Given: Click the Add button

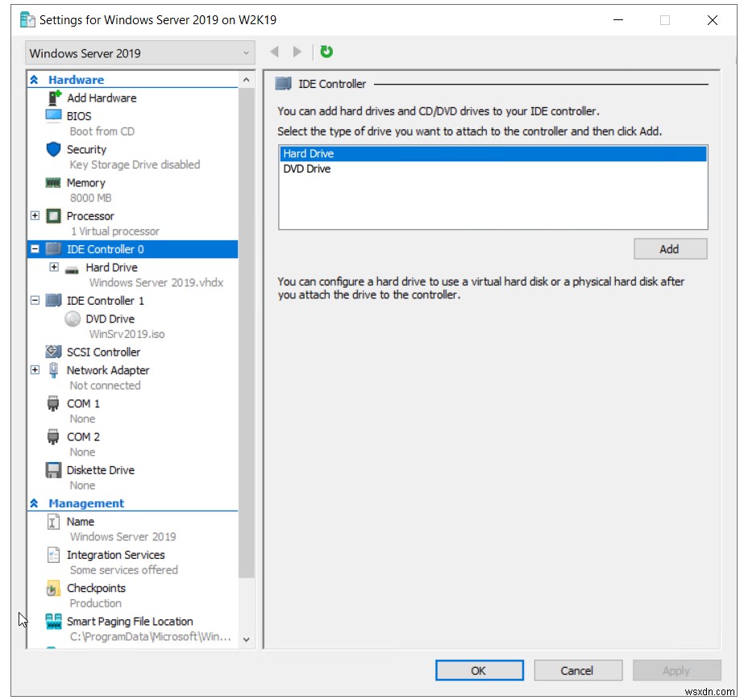Looking at the screenshot, I should (670, 248).
